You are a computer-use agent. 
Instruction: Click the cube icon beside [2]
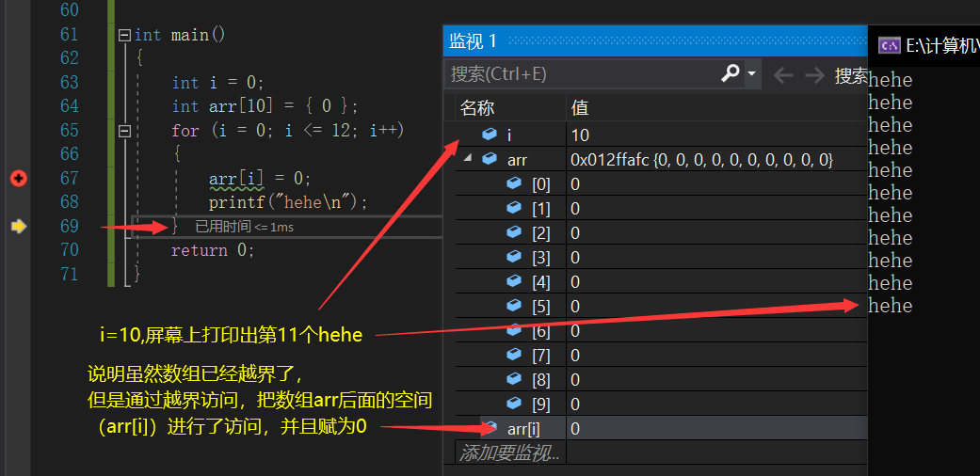tap(514, 232)
